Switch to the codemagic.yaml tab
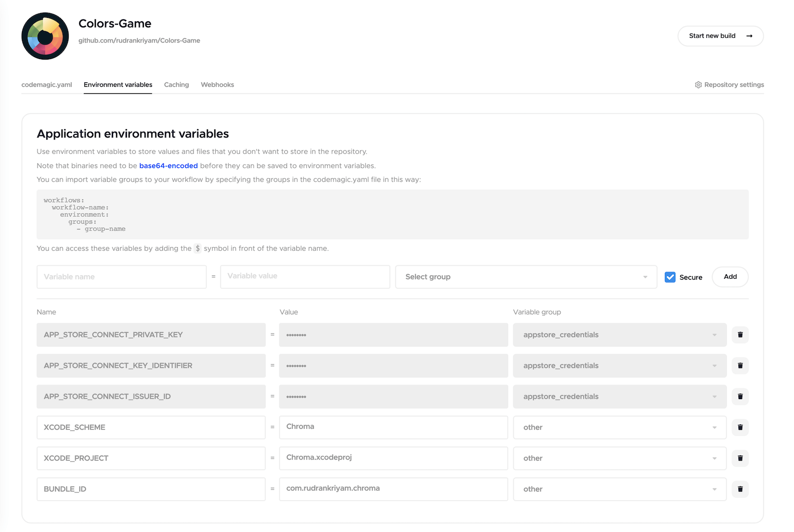The width and height of the screenshot is (794, 532). (x=47, y=85)
